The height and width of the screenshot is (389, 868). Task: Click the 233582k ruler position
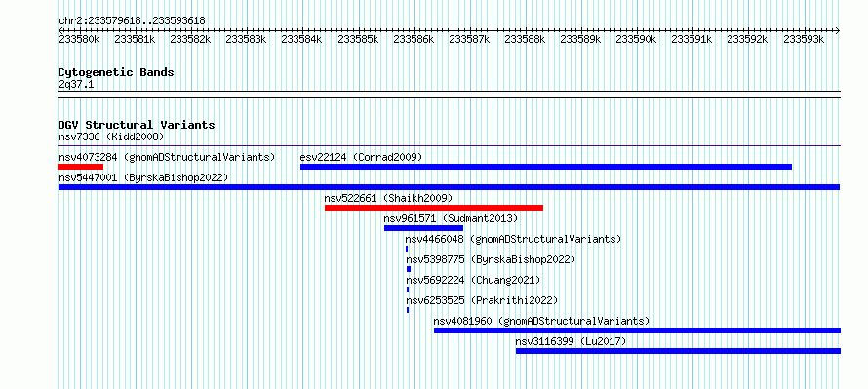(x=190, y=39)
